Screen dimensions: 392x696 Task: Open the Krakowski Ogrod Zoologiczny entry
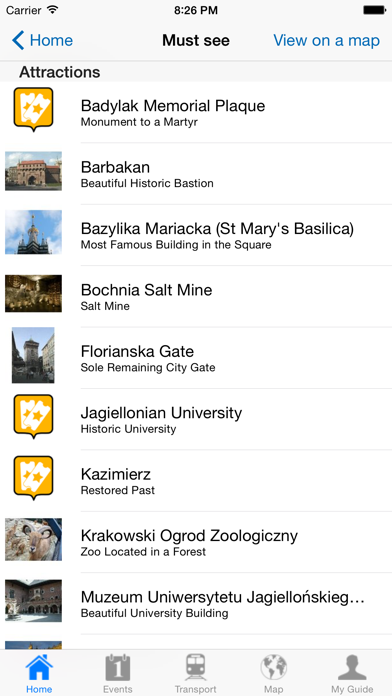coord(196,542)
